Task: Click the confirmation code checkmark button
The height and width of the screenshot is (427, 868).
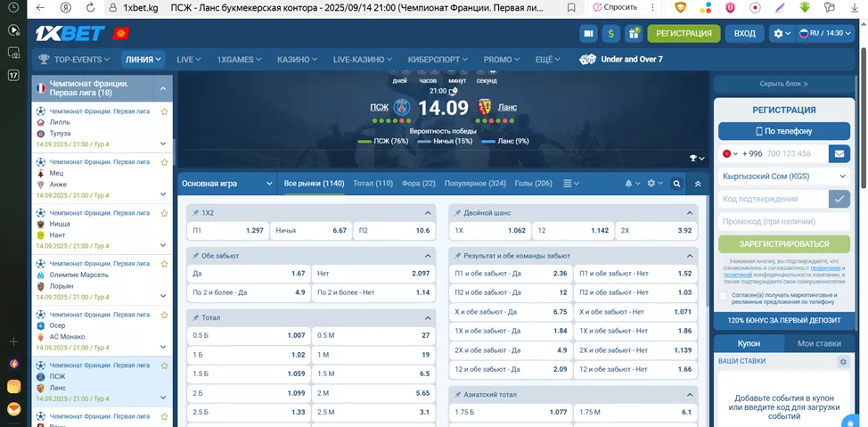Action: pos(839,199)
